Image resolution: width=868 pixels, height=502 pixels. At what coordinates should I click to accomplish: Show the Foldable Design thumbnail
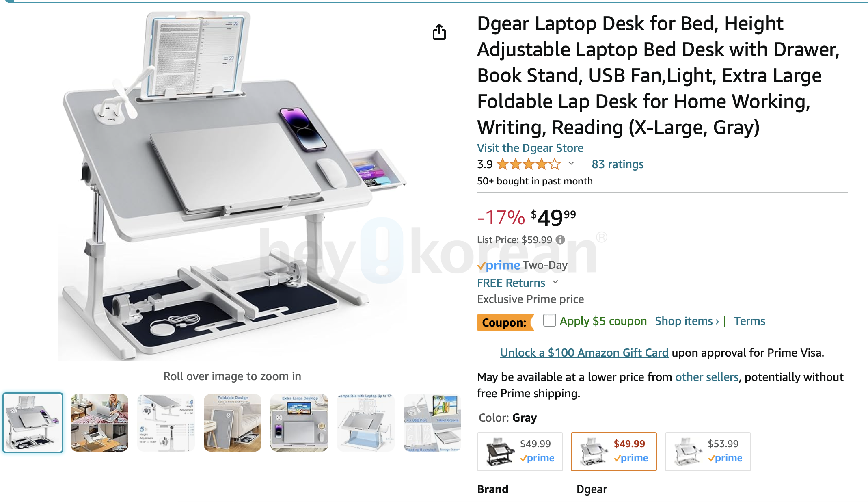click(233, 423)
